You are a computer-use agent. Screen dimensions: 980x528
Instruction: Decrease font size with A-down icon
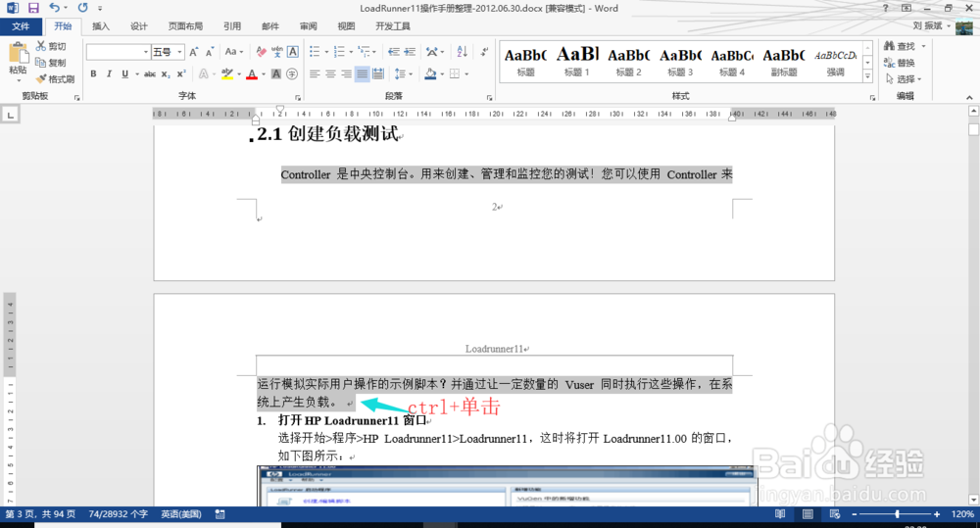[210, 52]
